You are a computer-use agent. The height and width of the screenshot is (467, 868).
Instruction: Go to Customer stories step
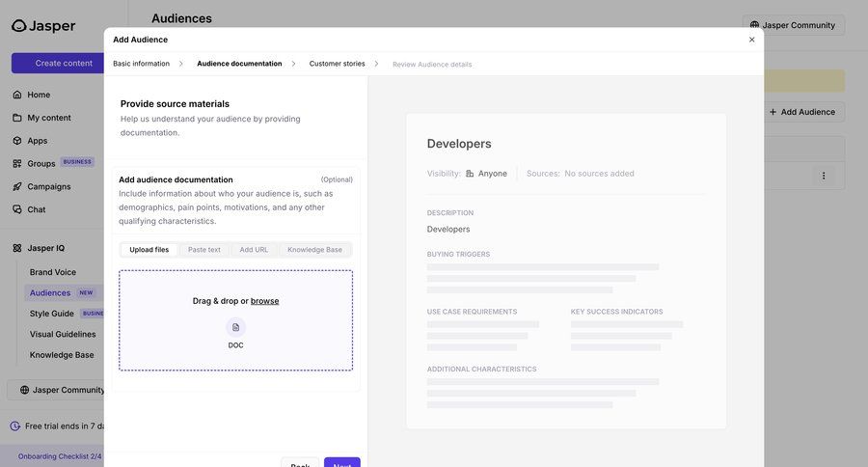(338, 64)
